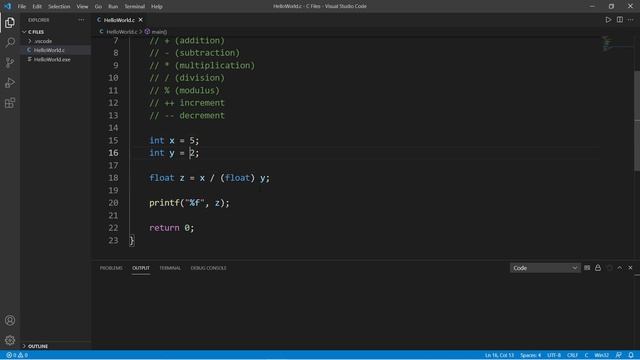
Task: Open the Selection menu
Action: point(59,6)
